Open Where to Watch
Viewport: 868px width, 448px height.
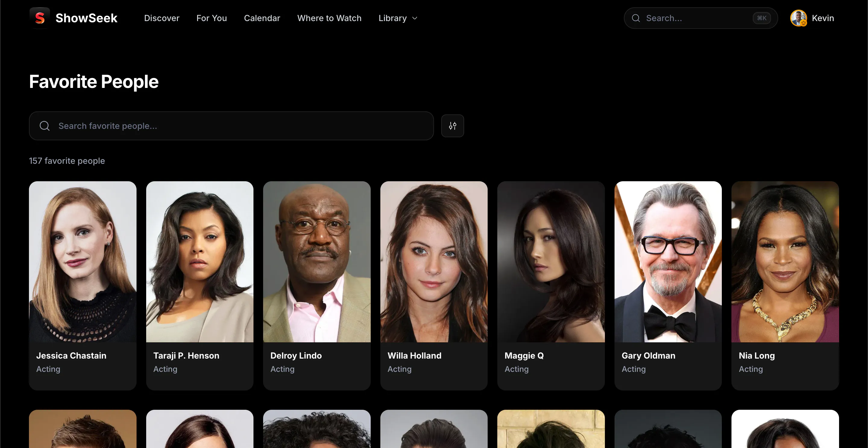[x=329, y=18]
